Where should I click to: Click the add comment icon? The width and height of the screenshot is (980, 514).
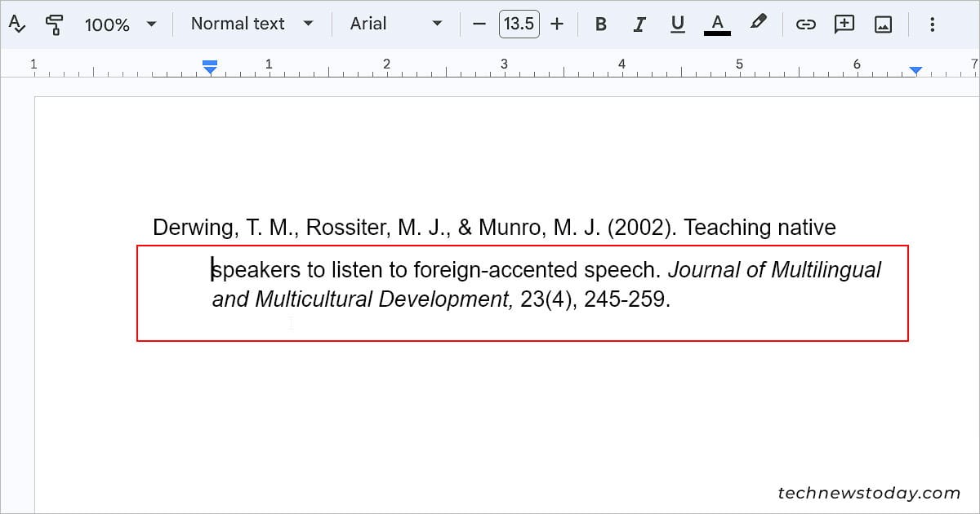tap(844, 24)
